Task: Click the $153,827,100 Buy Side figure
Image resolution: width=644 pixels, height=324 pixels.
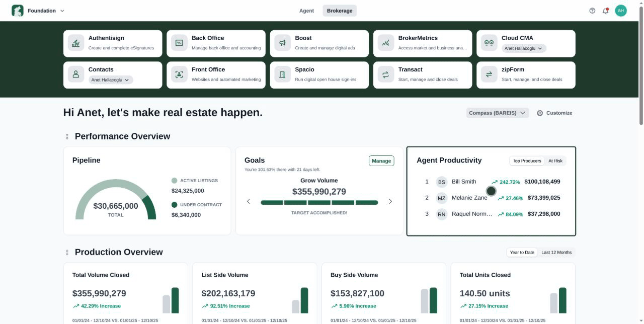Action: pyautogui.click(x=357, y=293)
